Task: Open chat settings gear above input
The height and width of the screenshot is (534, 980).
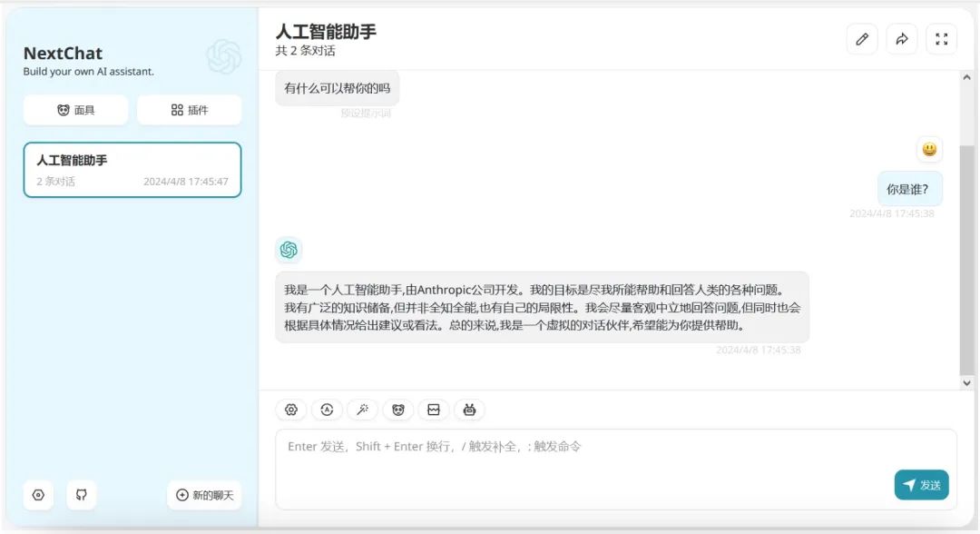Action: point(291,410)
